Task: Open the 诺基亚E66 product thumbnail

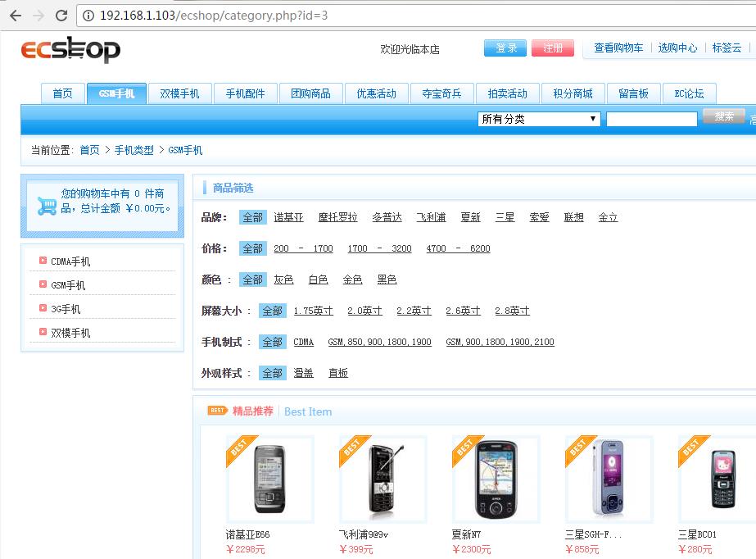Action: point(270,479)
